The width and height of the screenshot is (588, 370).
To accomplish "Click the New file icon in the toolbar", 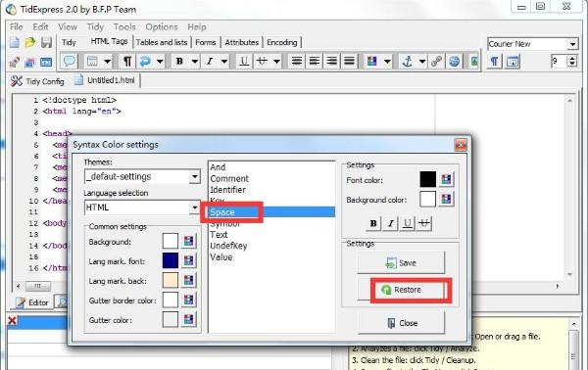I will [15, 42].
